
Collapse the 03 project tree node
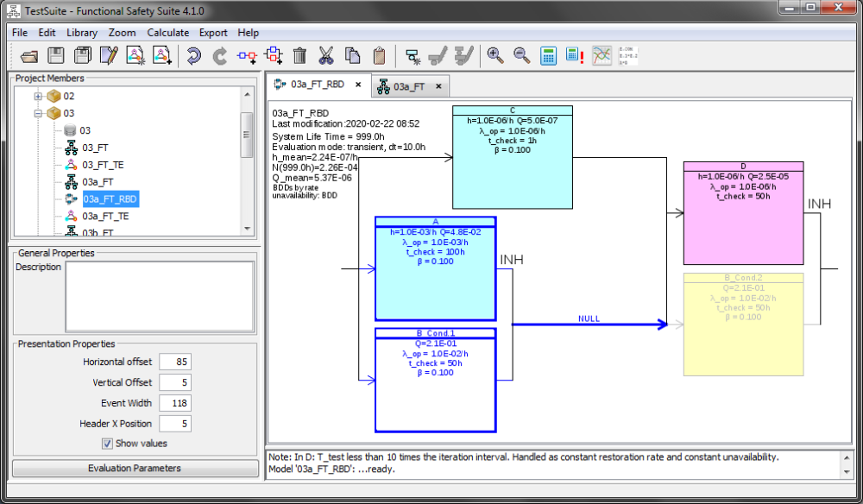point(38,113)
